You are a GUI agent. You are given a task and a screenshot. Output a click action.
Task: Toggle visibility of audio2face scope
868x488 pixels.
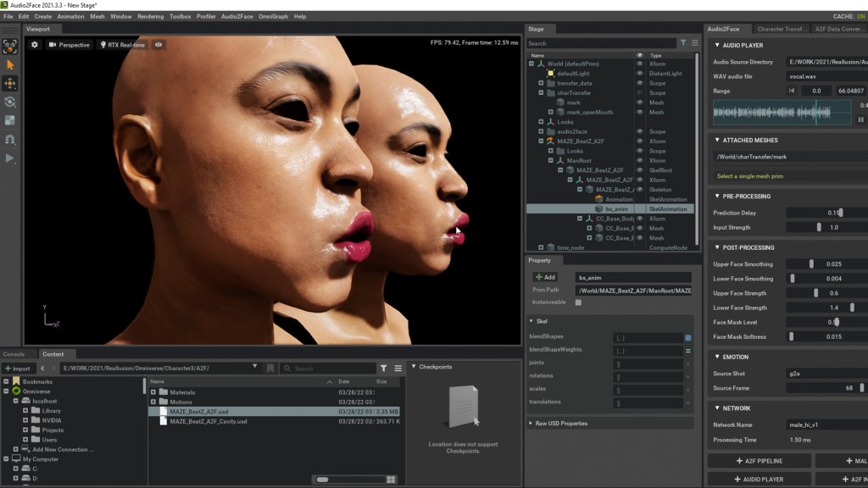click(x=640, y=131)
